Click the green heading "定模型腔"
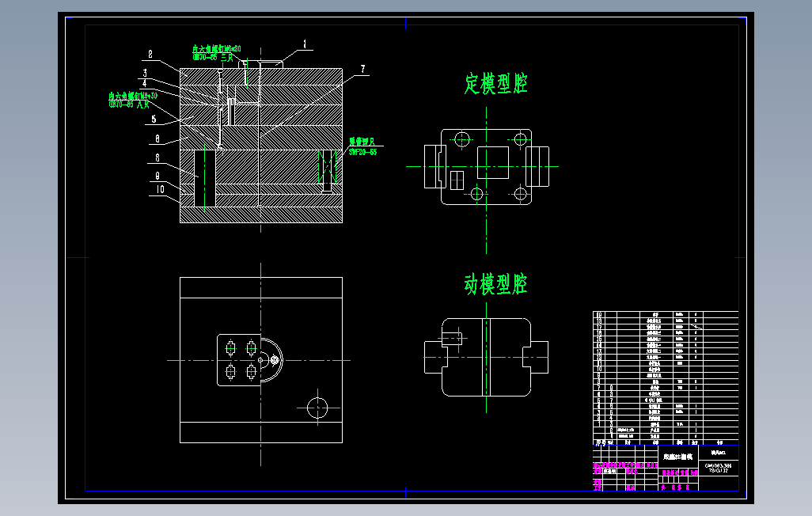This screenshot has width=812, height=516. (x=495, y=83)
